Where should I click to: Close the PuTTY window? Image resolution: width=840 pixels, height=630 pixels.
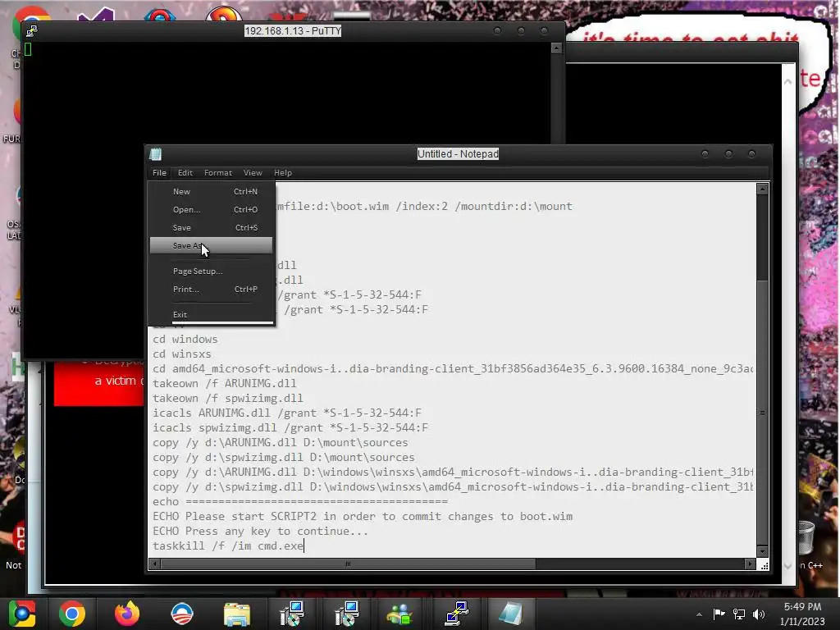coord(545,31)
